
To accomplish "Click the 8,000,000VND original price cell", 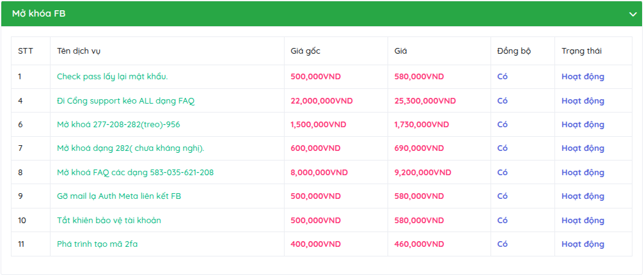I will 318,173.
